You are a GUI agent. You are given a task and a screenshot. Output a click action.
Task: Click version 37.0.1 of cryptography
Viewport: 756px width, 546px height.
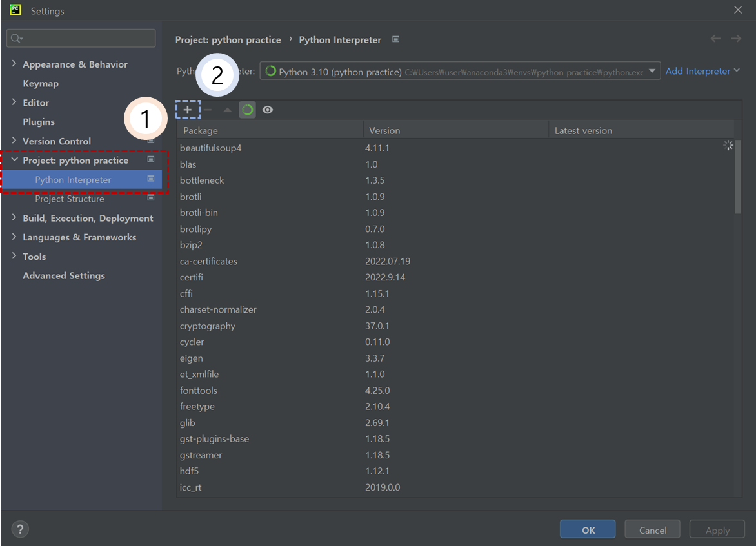point(377,326)
